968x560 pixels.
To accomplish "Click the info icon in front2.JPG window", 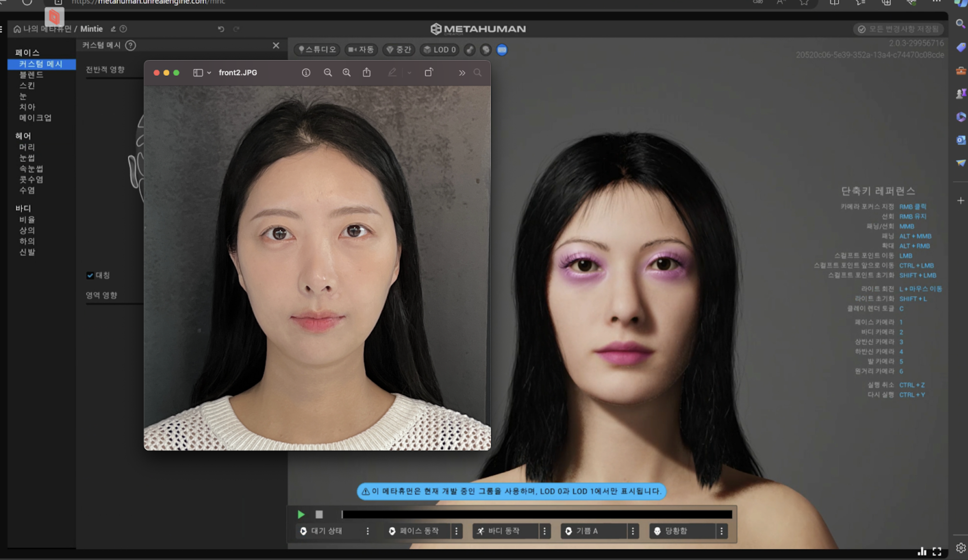I will pyautogui.click(x=306, y=73).
